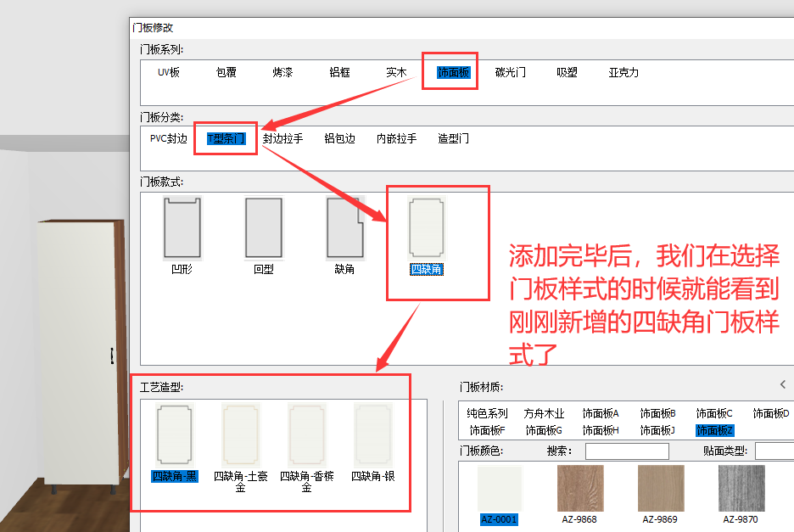794x532 pixels.
Task: Select the highlighted 饰面板 series
Action: [x=454, y=72]
